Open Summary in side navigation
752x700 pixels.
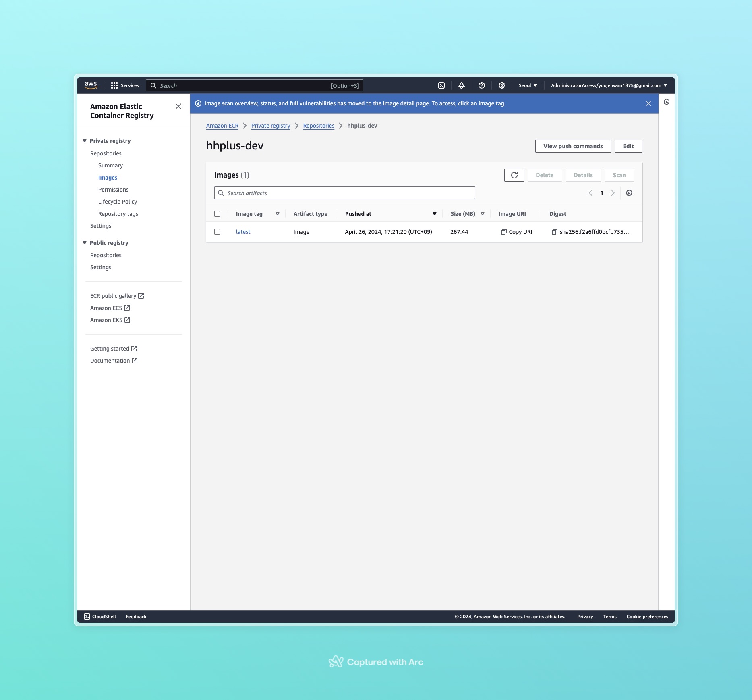(x=110, y=165)
